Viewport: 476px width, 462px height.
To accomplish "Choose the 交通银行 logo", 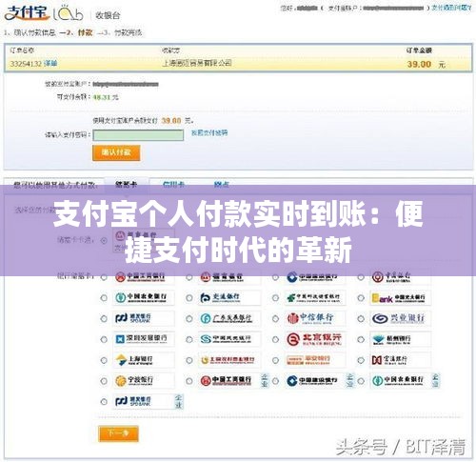I will (229, 297).
